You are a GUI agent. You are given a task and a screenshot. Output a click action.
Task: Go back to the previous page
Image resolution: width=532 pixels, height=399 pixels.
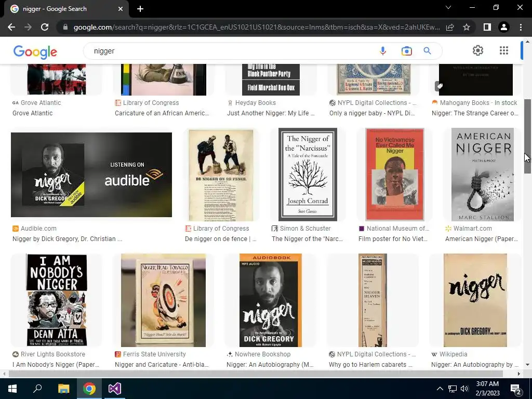(11, 27)
